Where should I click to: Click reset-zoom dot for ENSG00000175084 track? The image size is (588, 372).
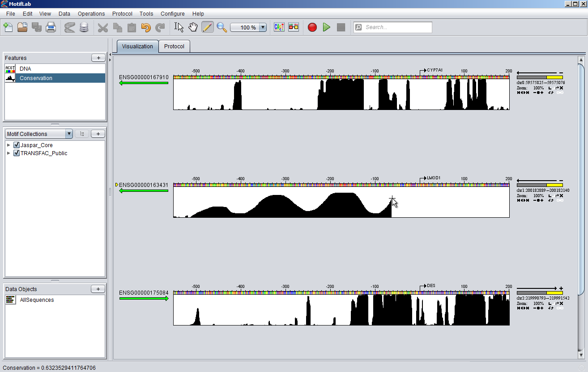(x=538, y=308)
